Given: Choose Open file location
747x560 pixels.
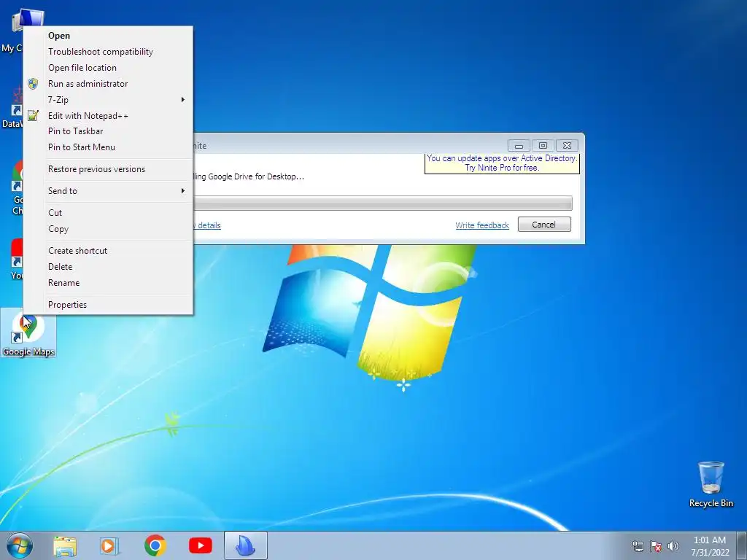Looking at the screenshot, I should [108, 68].
